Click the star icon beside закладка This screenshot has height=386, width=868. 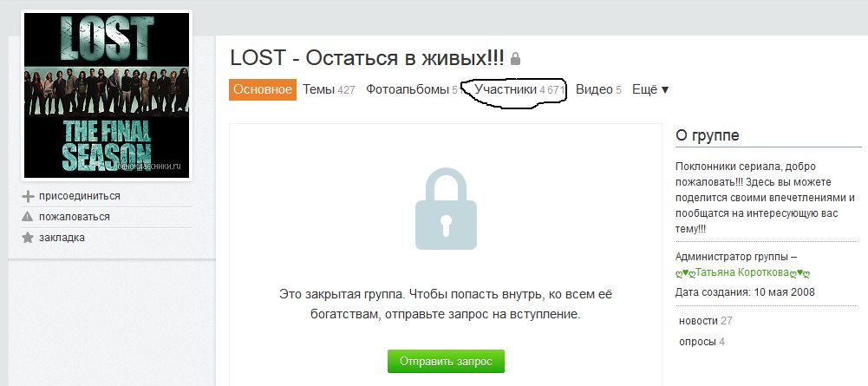28,239
